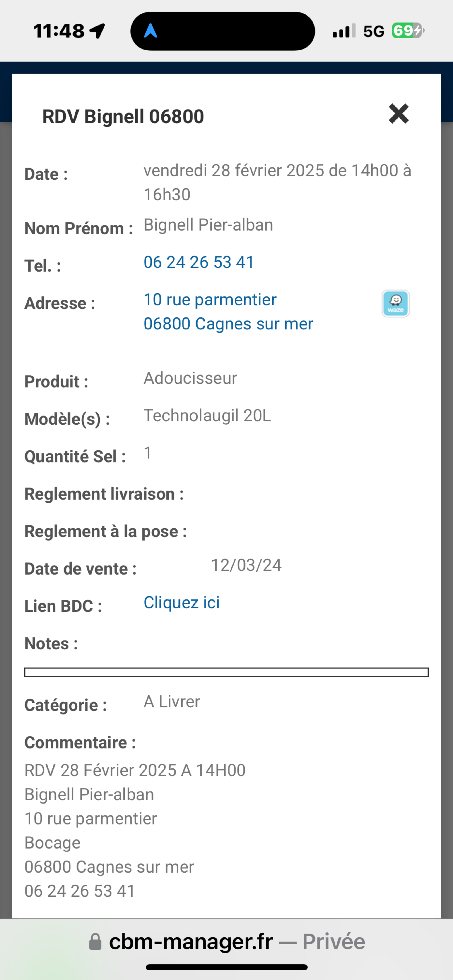Tap the A Livrer category value
The height and width of the screenshot is (980, 453).
pyautogui.click(x=171, y=701)
